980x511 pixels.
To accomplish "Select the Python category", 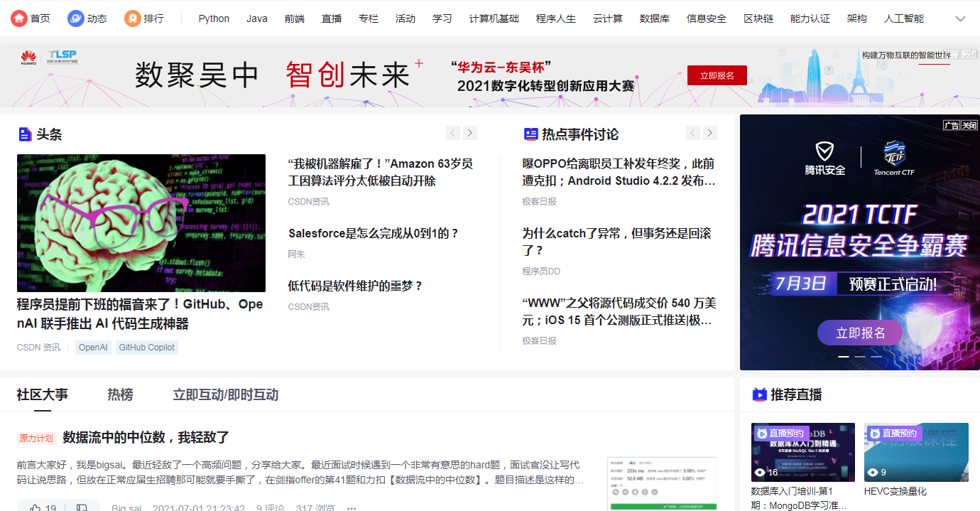I will tap(214, 18).
